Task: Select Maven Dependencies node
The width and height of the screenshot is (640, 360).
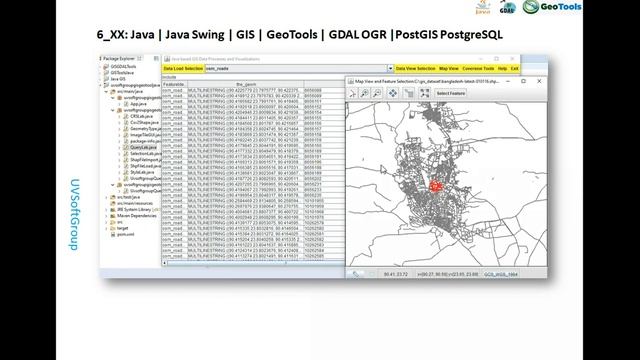Action: point(136,216)
